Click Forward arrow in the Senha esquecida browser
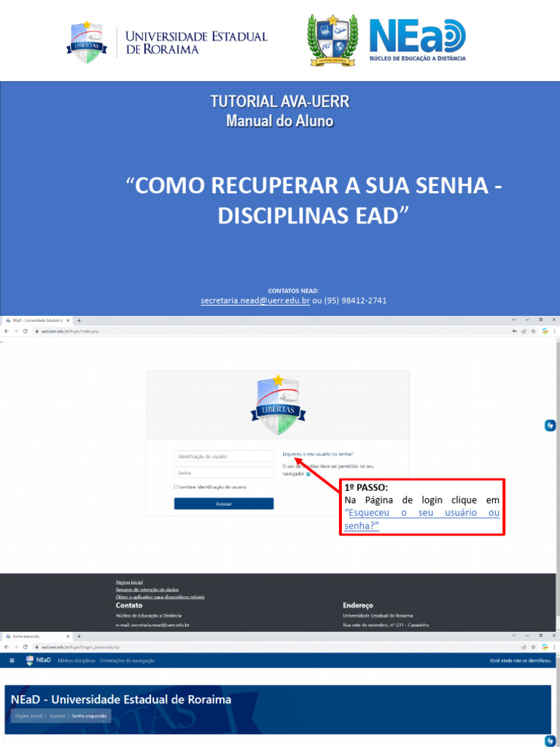 click(x=16, y=647)
